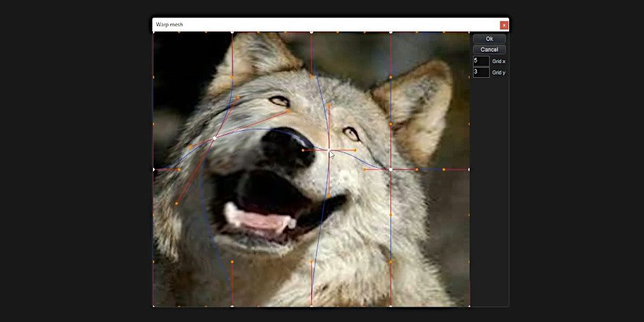
Task: Select the white vertex on the left edge midpoint
Action: click(154, 169)
